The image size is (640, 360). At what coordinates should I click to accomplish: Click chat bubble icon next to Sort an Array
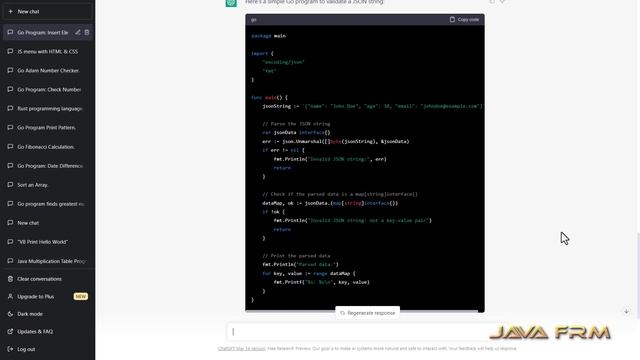pyautogui.click(x=10, y=184)
